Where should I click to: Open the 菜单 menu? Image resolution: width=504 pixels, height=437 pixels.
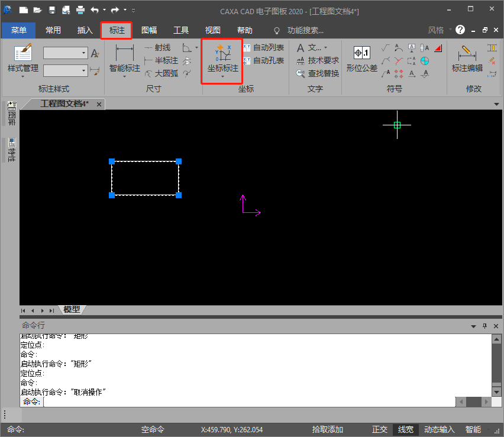pyautogui.click(x=19, y=30)
